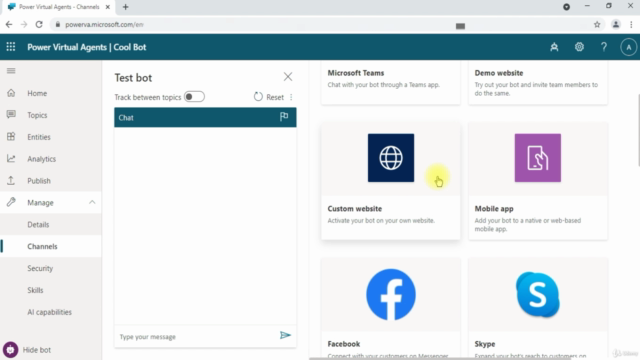Select Channels under Manage

[x=42, y=247]
